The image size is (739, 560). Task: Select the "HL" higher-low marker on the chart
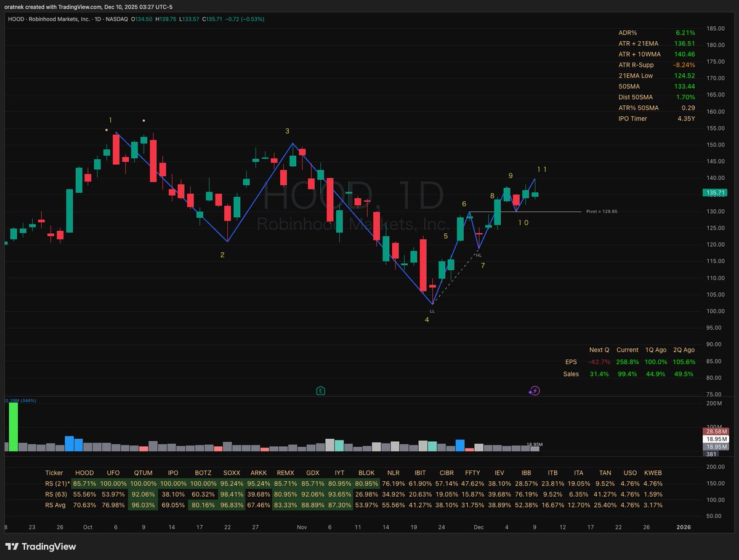[x=479, y=254]
